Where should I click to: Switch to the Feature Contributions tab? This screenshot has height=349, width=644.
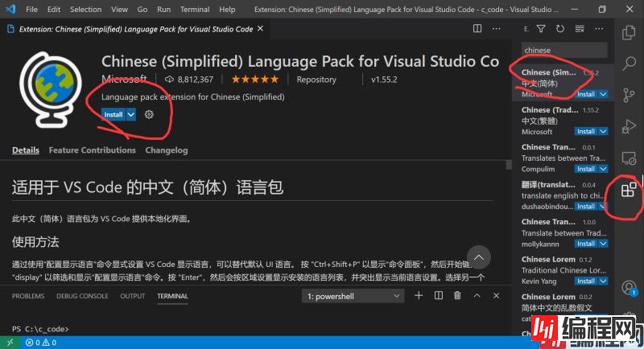92,150
